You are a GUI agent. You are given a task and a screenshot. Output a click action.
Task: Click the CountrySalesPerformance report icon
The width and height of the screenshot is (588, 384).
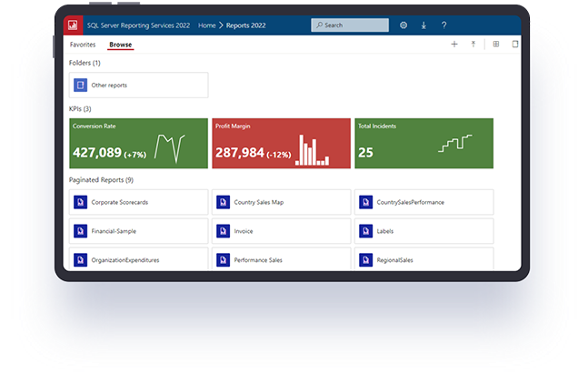[365, 202]
